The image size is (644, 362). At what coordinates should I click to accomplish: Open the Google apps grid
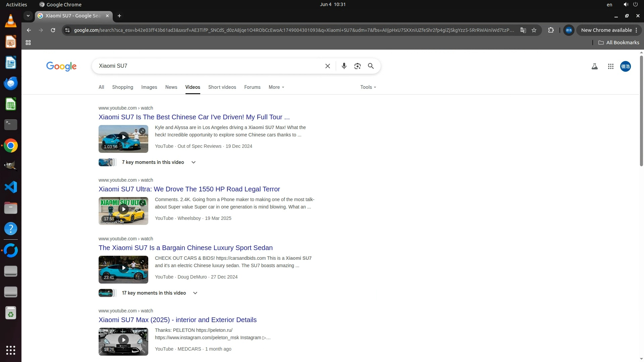pyautogui.click(x=610, y=66)
